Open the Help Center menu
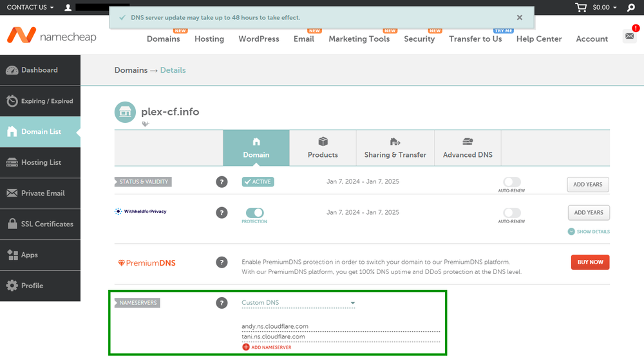The width and height of the screenshot is (644, 357). 539,39
